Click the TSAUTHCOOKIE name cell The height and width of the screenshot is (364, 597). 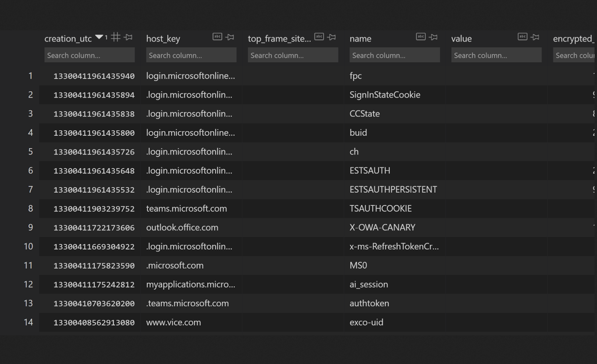click(x=381, y=208)
